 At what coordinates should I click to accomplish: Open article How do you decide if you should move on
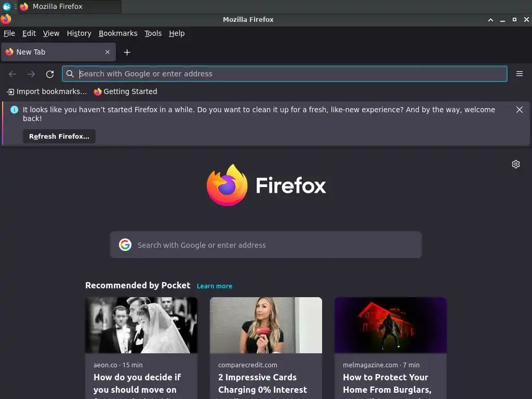137,384
